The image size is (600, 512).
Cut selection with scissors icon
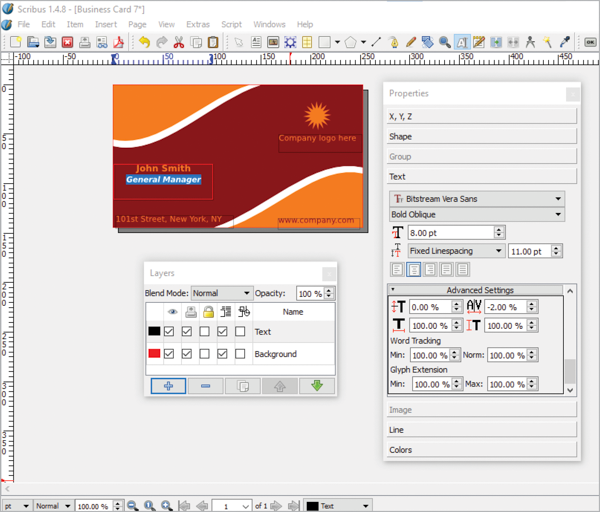click(x=179, y=42)
